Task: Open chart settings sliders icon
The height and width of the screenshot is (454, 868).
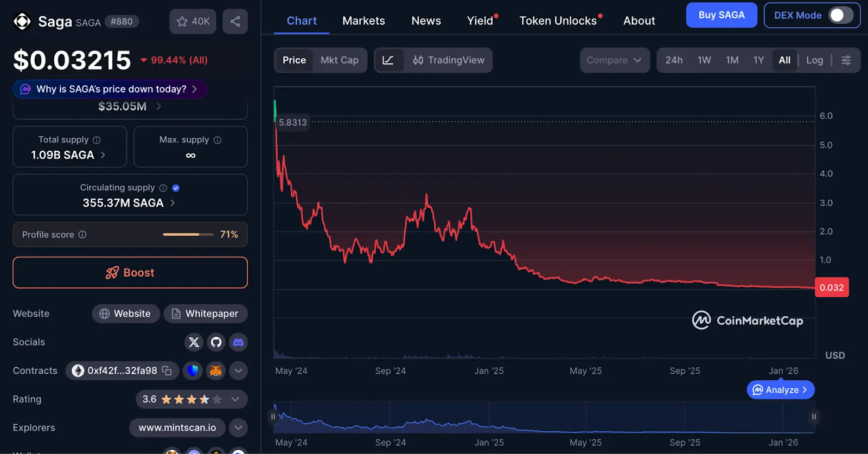Action: [x=846, y=60]
